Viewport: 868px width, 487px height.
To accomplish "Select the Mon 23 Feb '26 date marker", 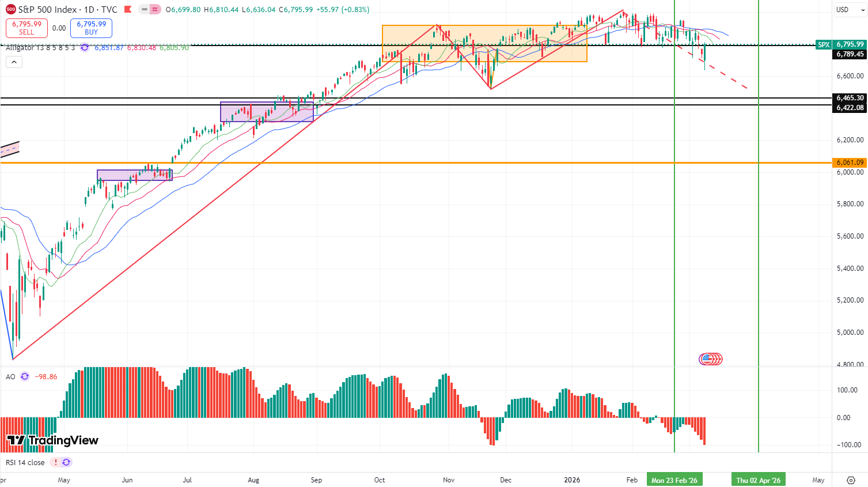I will pos(674,480).
